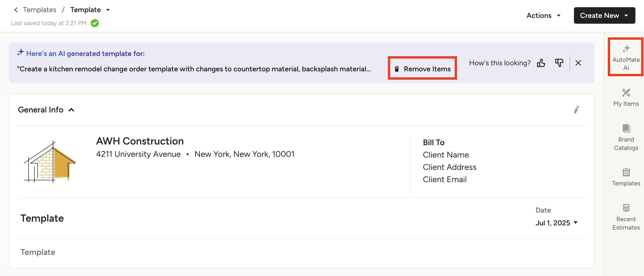This screenshot has width=644, height=276.
Task: Open Templates panel in sidebar
Action: pos(626,177)
